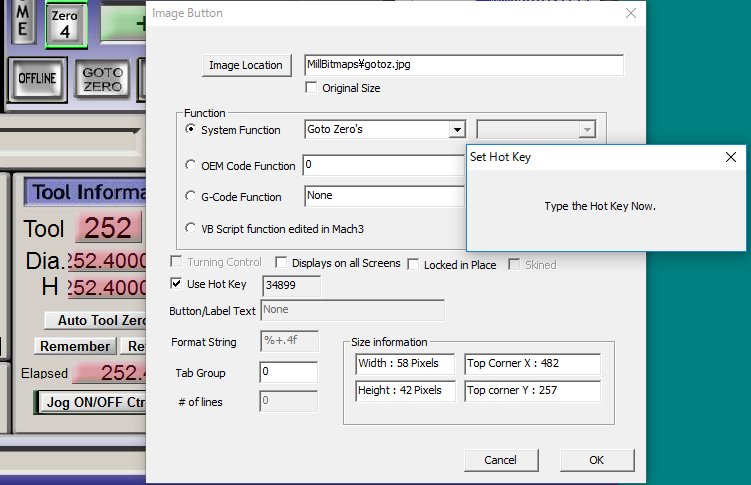The image size is (751, 485).
Task: Click the G-Code Function field showing None
Action: coord(385,196)
